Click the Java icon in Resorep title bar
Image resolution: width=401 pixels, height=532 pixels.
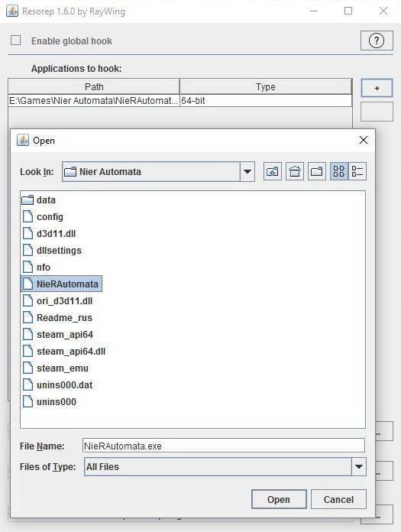pos(12,11)
